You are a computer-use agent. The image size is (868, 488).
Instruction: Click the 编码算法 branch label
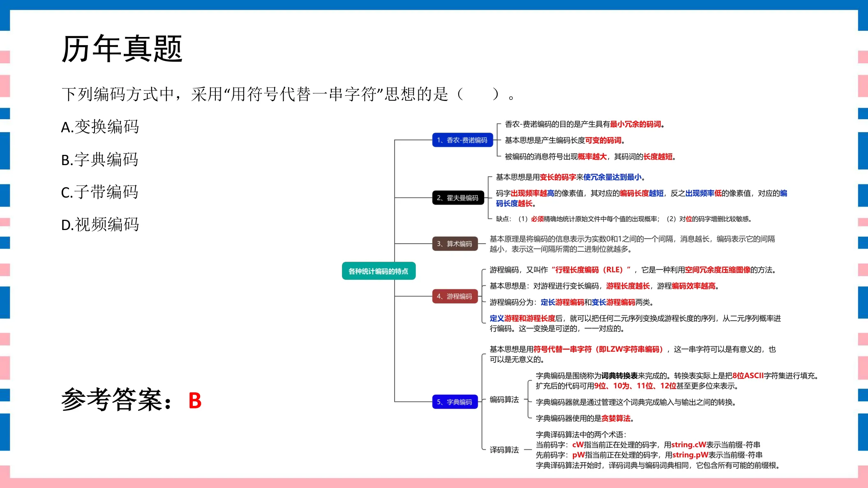504,400
